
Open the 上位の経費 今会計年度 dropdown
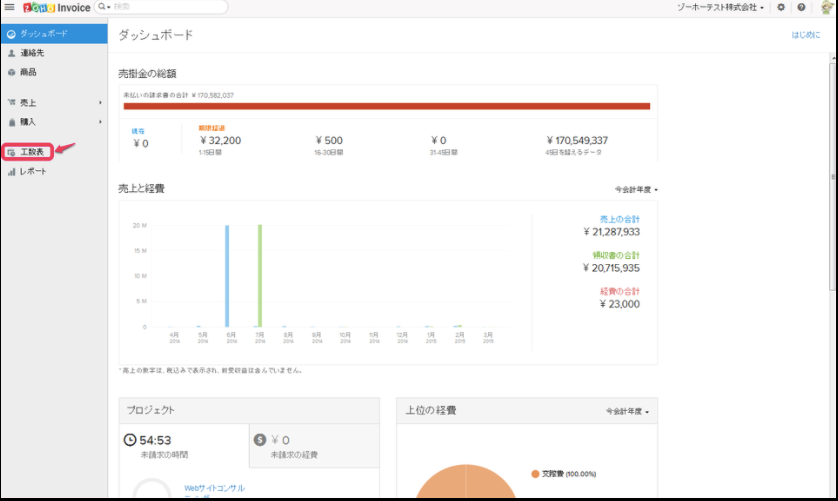click(x=627, y=412)
